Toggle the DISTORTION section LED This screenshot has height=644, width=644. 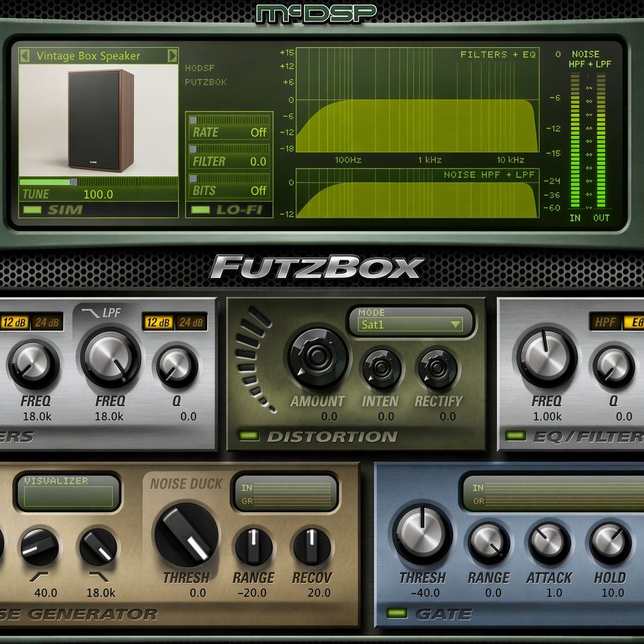tap(249, 436)
